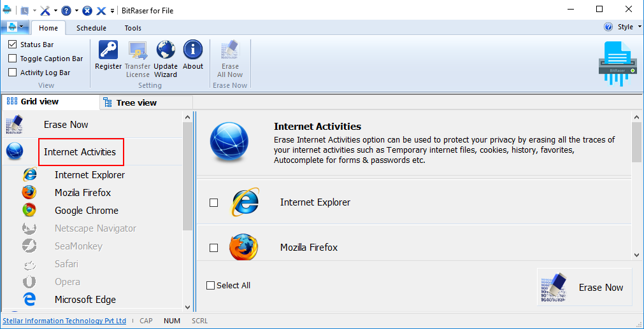Viewport: 644px width, 329px height.
Task: Open the wrench-and-screwdriver tools icon in quick access bar
Action: pos(45,11)
